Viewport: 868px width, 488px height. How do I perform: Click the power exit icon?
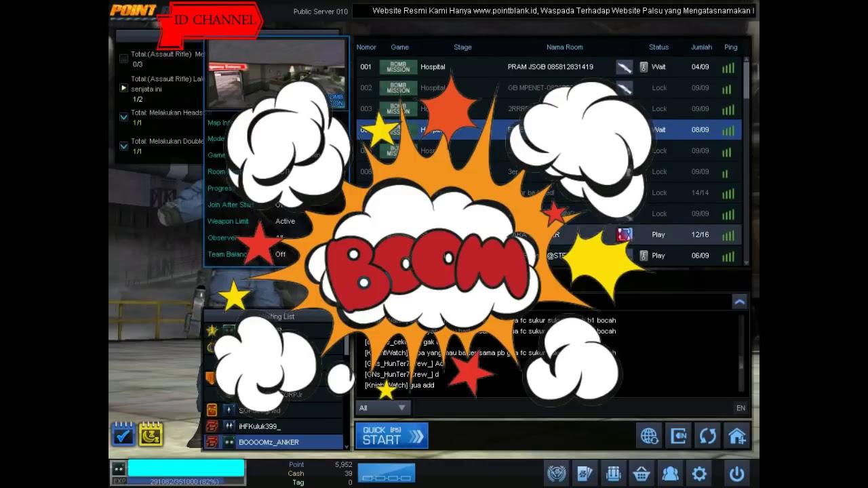tap(737, 473)
